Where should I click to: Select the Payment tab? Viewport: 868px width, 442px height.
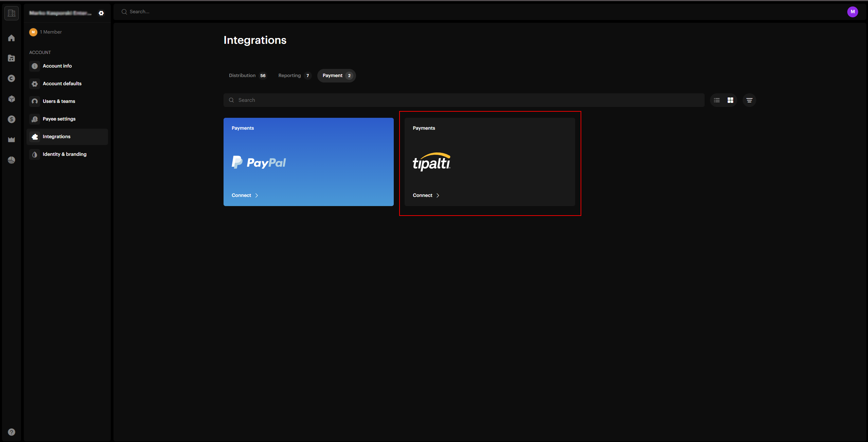(336, 75)
